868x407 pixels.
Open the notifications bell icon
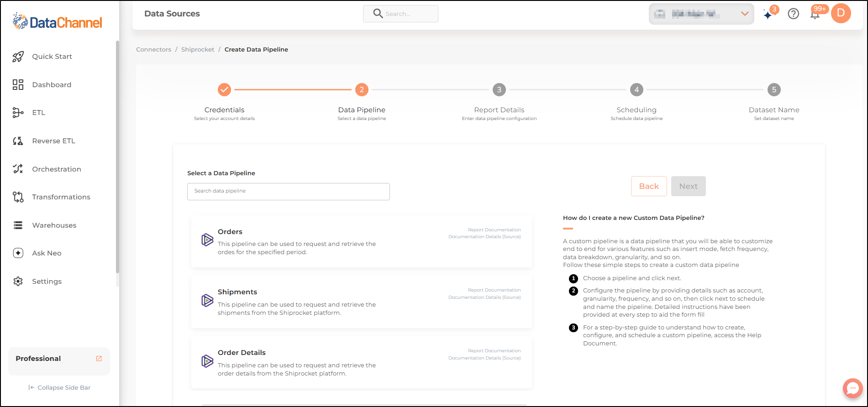point(815,14)
